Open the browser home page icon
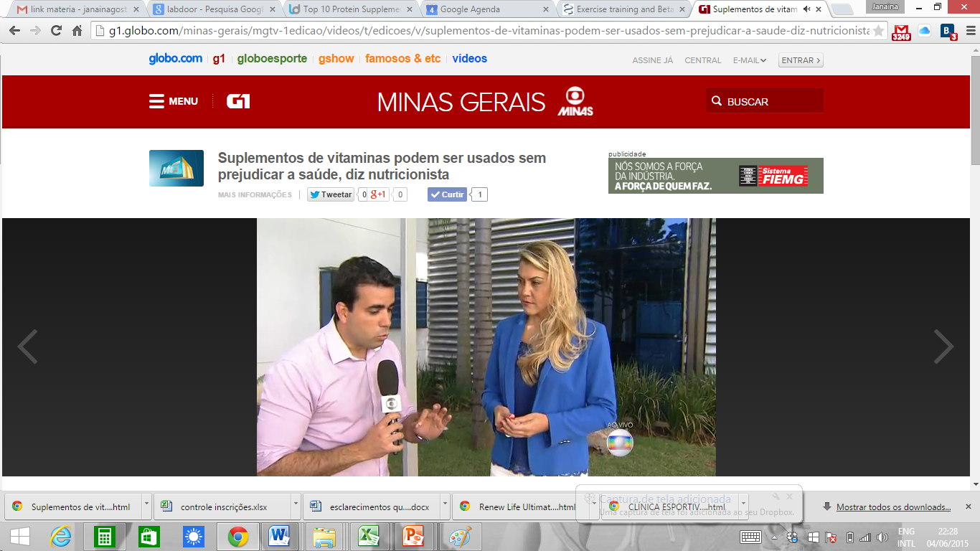 77,32
